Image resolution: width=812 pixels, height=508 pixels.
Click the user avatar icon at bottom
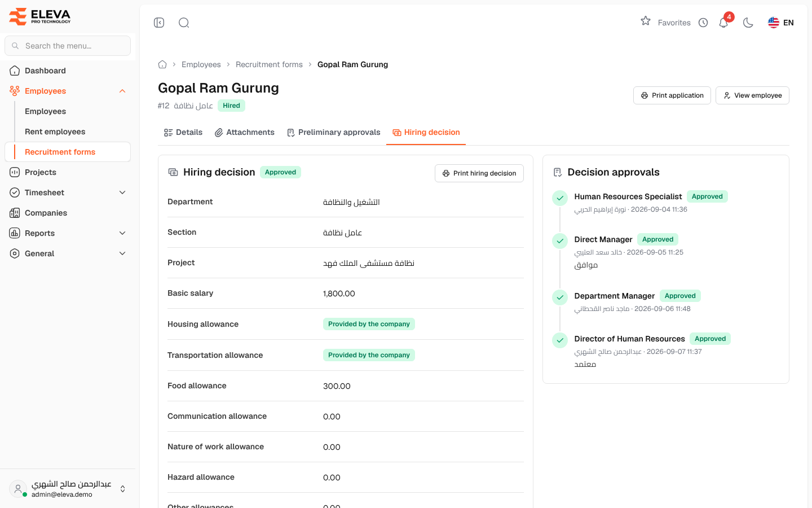pos(18,489)
